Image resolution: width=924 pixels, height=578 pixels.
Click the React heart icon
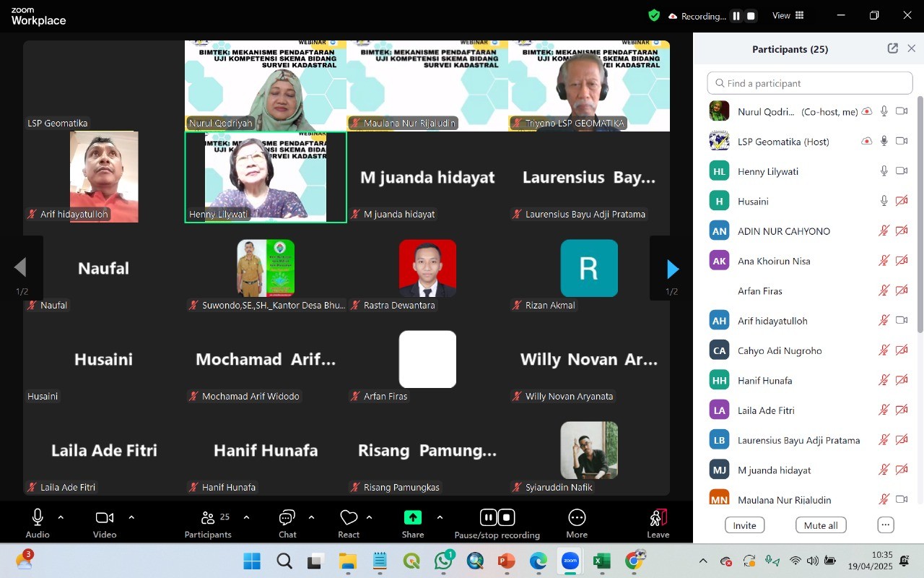pyautogui.click(x=349, y=518)
